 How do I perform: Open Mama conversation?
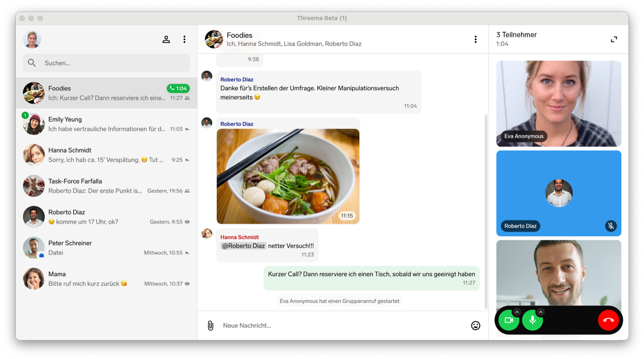pos(106,278)
